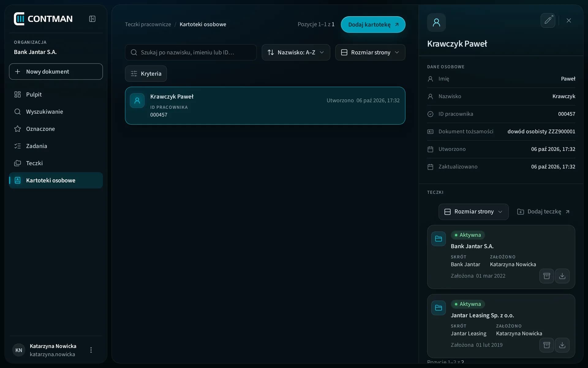Viewport: 588px width, 368px height.
Task: Go to Pulpit in sidebar
Action: [56, 94]
